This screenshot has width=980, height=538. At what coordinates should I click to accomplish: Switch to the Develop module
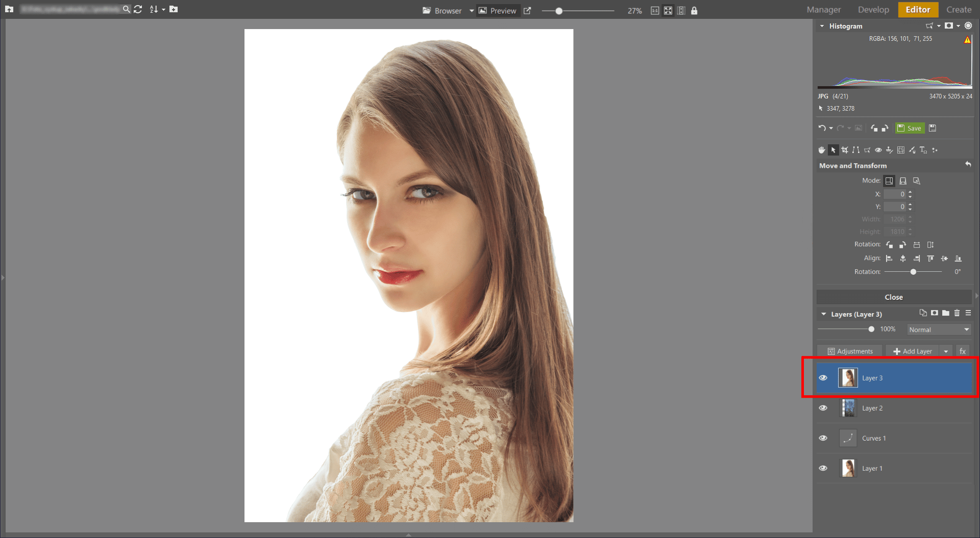873,10
